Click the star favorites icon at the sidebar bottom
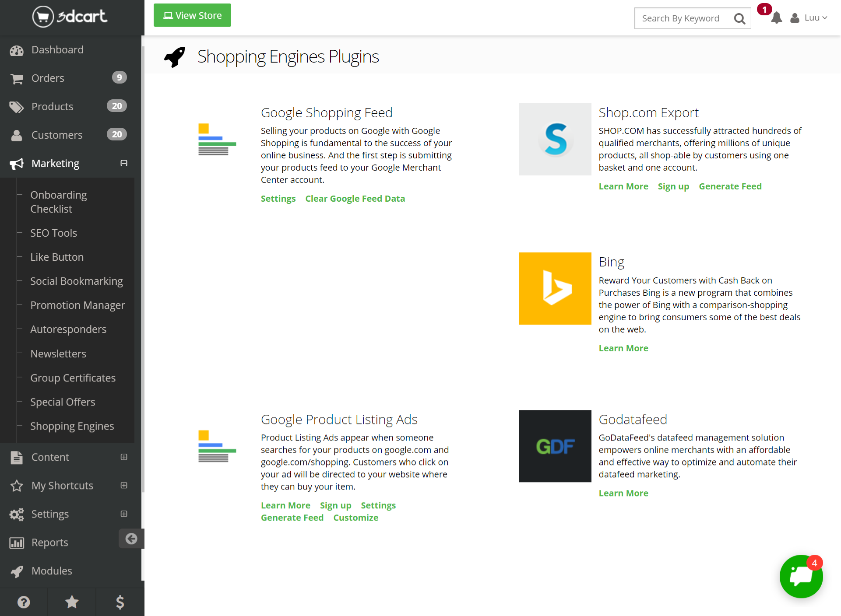841x616 pixels. [x=72, y=602]
